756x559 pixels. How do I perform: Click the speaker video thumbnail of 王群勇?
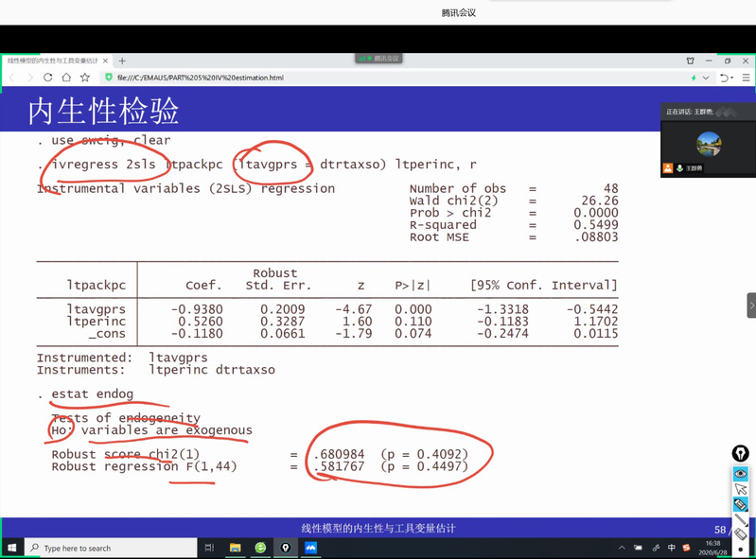click(708, 143)
